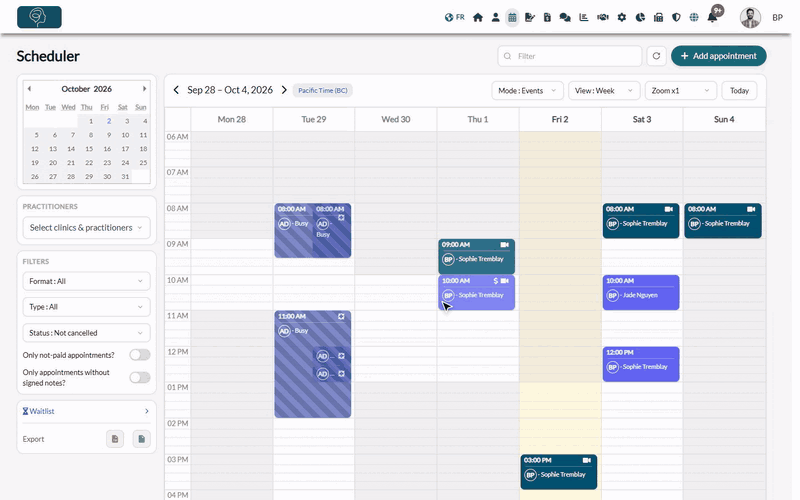Open Saturday 08:00 AM Sophie Tremblay appointment
Image resolution: width=800 pixels, height=500 pixels.
coord(641,221)
